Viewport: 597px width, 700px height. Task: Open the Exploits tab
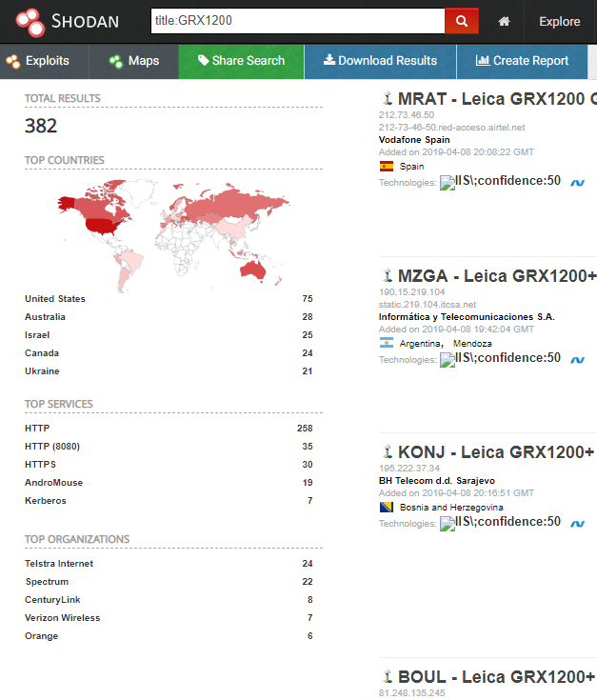[44, 61]
